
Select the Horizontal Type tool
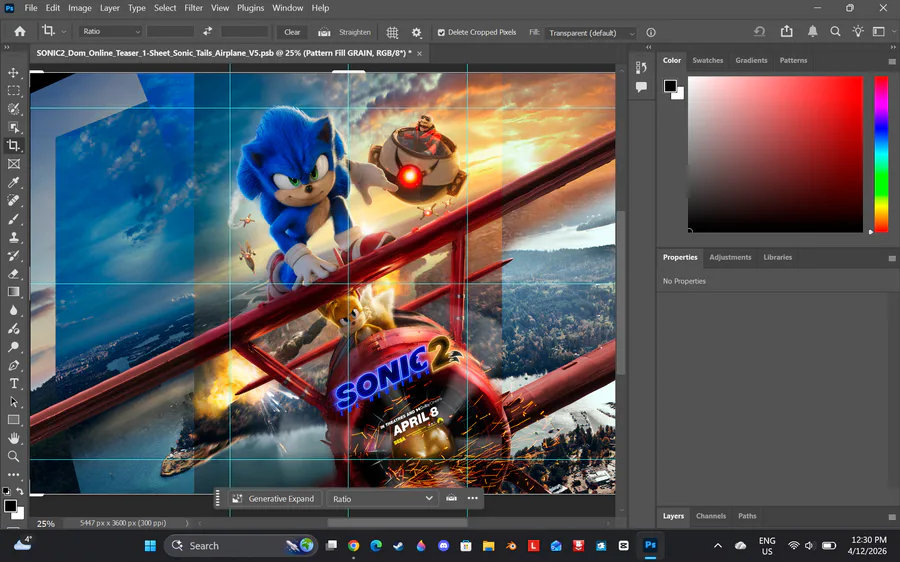(x=14, y=383)
